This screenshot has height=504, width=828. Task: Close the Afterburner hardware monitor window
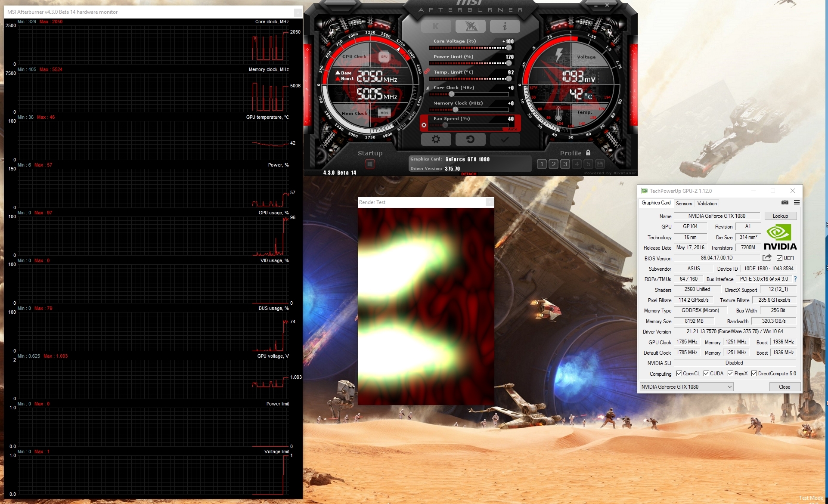[x=298, y=12]
